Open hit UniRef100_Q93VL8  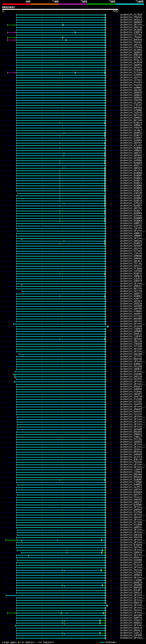point(131,20)
